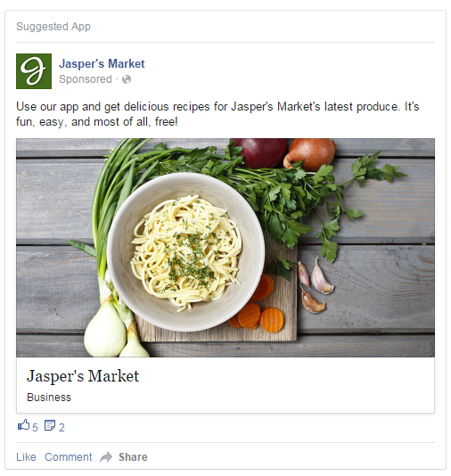The width and height of the screenshot is (451, 476).
Task: Click the red onion in the ad photo
Action: [x=261, y=153]
